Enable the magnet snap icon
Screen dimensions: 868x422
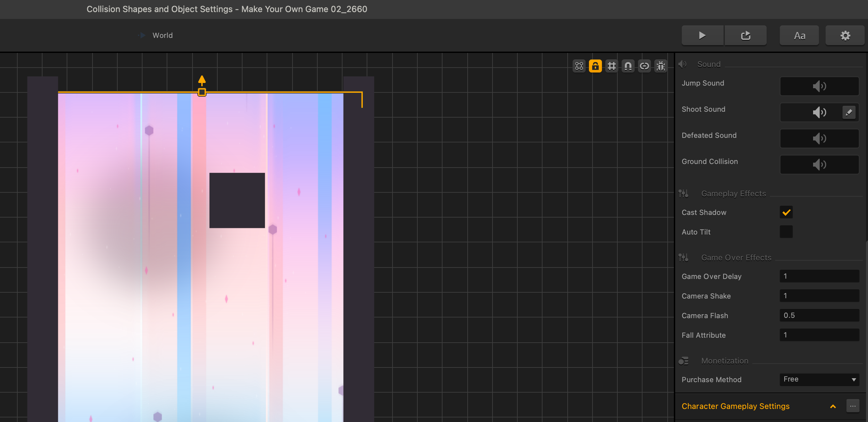628,66
